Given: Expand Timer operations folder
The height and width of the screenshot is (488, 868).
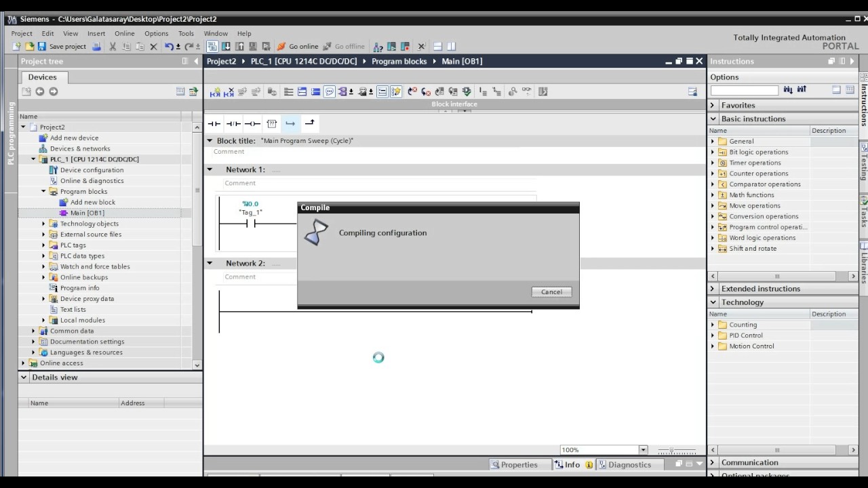Looking at the screenshot, I should click(x=713, y=163).
